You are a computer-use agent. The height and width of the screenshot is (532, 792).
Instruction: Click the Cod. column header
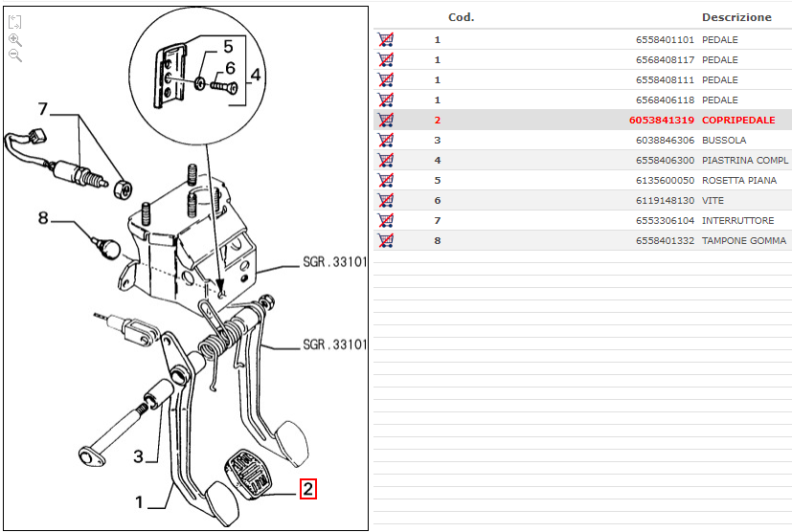(461, 17)
